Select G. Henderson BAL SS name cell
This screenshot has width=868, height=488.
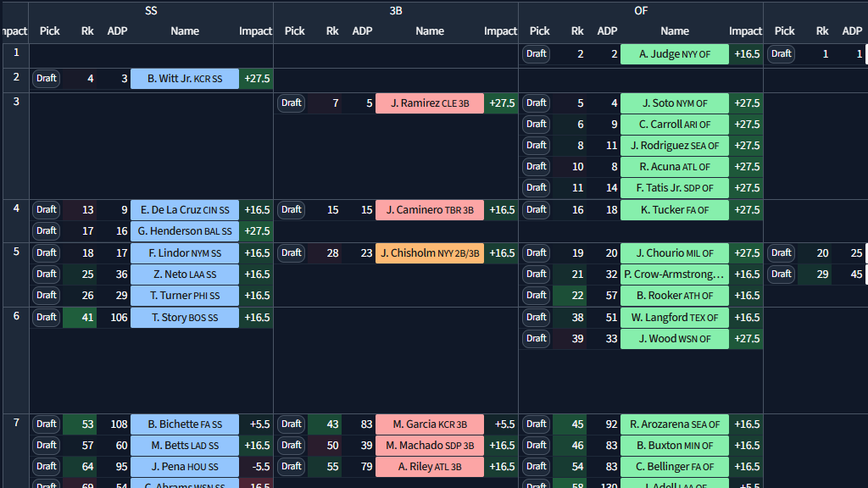(x=185, y=230)
